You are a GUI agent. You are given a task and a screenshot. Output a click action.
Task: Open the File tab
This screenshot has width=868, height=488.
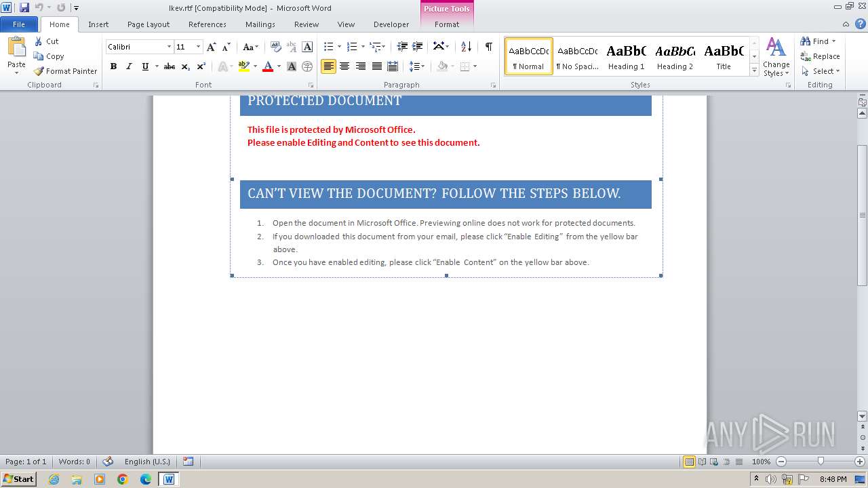click(x=19, y=24)
